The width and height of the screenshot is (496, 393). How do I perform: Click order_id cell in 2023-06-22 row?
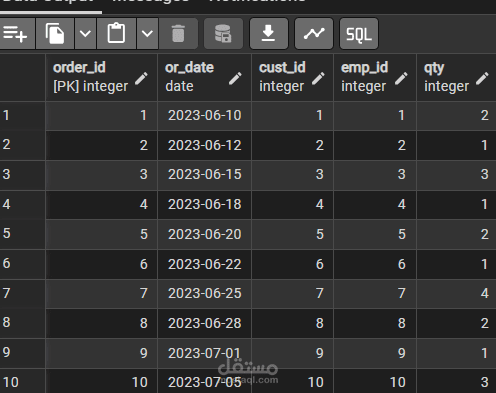[x=101, y=264]
